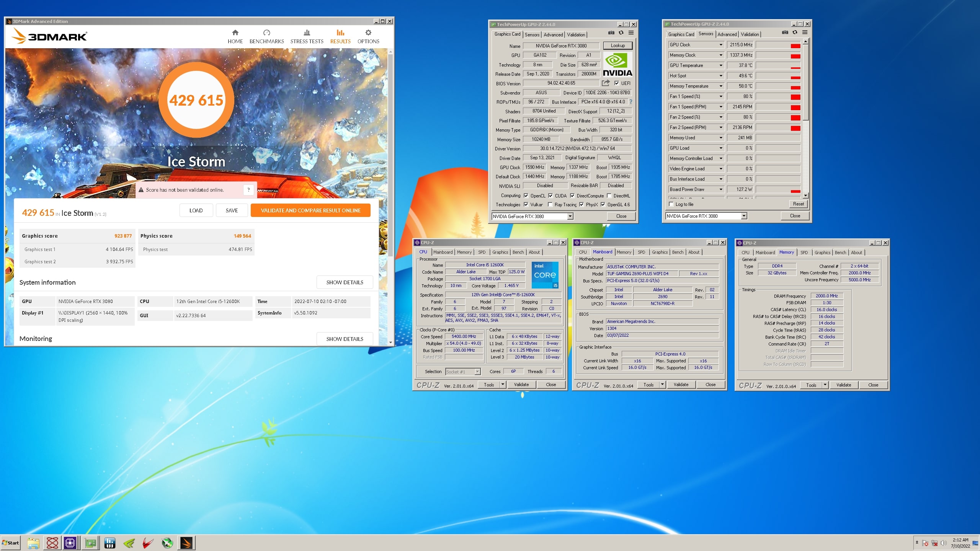The image size is (980, 551).
Task: Toggle the DirectML checkbox
Action: [609, 196]
